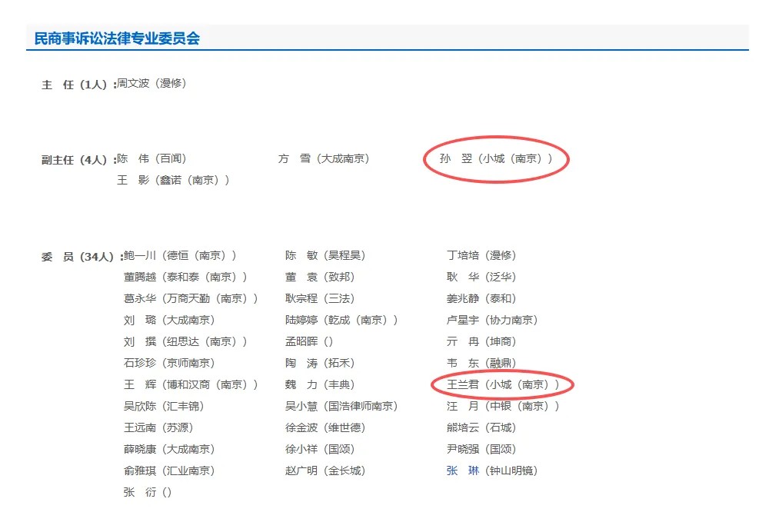Select member 赵广明（金长城）
Image resolution: width=769 pixels, height=532 pixels.
(325, 470)
